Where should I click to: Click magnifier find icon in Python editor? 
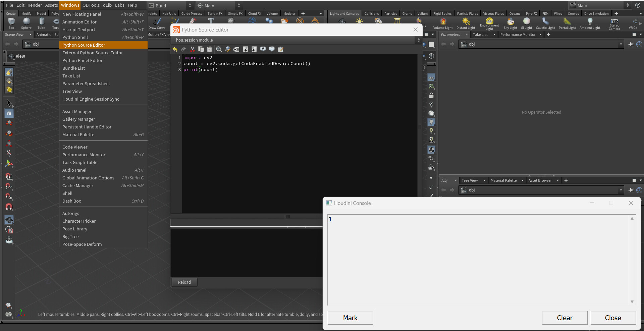pos(219,49)
